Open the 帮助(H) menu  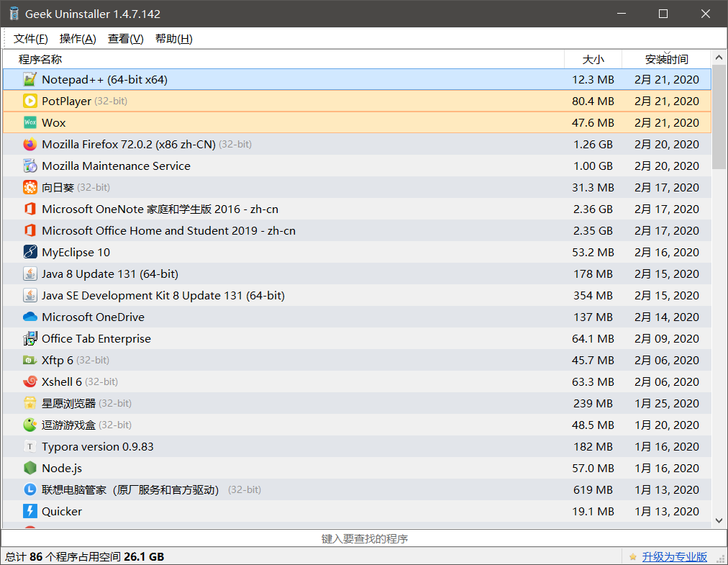click(x=174, y=39)
